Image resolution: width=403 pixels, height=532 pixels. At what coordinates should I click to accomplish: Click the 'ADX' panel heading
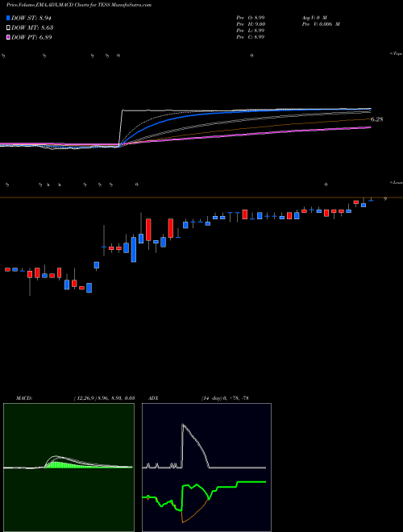point(153,397)
